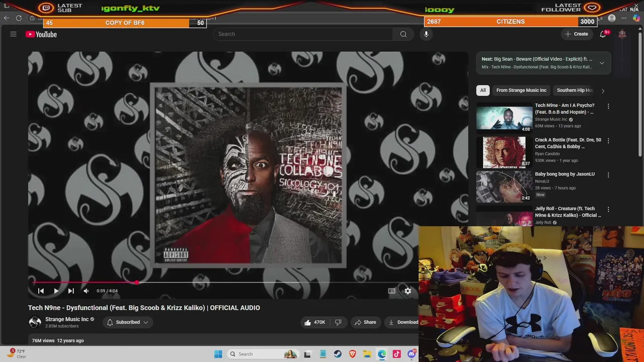Open more options for Crack A Bottle
644x362 pixels.
coord(608,141)
